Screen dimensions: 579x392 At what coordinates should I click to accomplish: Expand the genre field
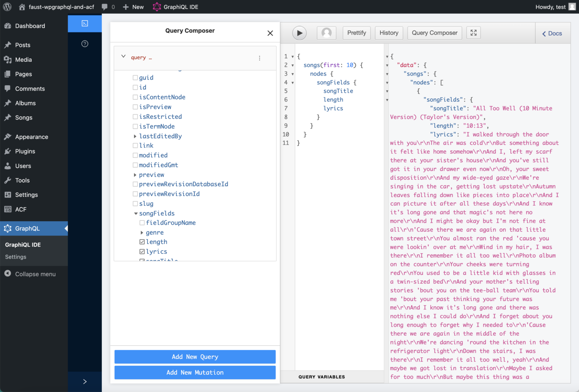pos(142,233)
